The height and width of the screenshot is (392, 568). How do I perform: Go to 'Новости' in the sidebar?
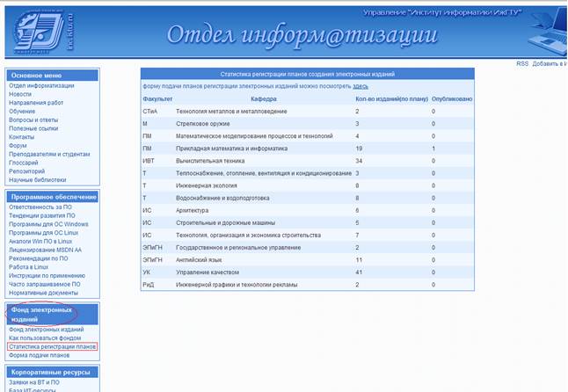point(20,94)
